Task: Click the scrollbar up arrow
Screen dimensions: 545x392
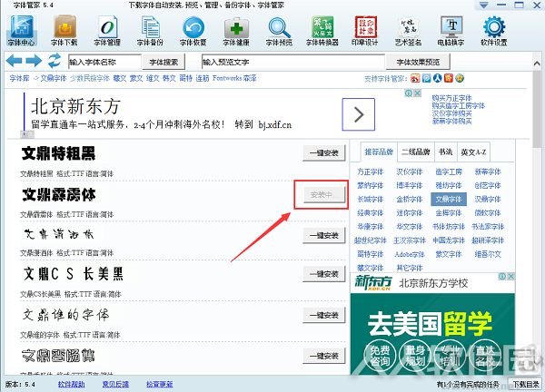Action: 537,64
